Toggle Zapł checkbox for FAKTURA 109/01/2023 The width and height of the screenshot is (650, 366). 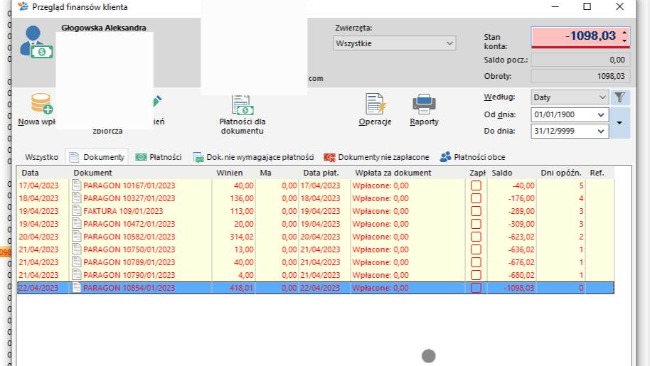(476, 211)
